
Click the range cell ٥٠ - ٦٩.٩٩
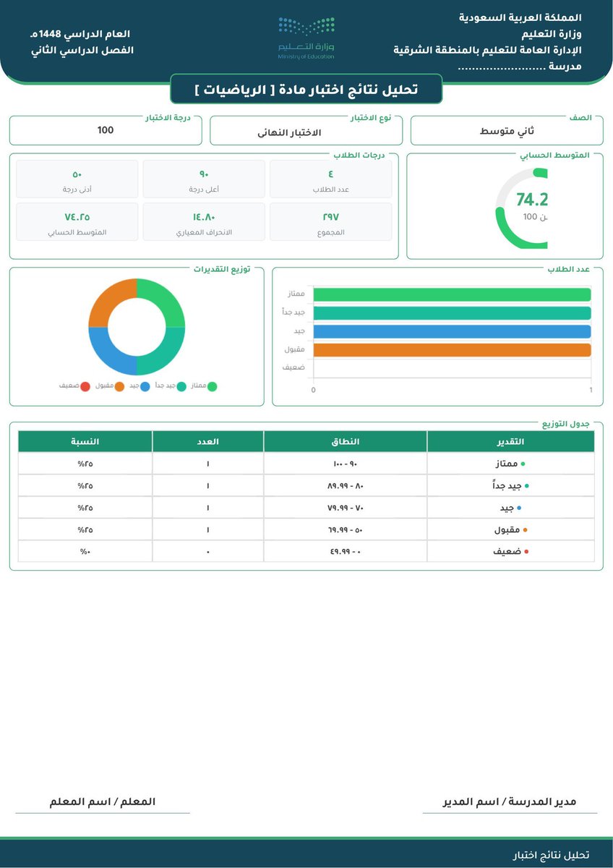tap(346, 529)
